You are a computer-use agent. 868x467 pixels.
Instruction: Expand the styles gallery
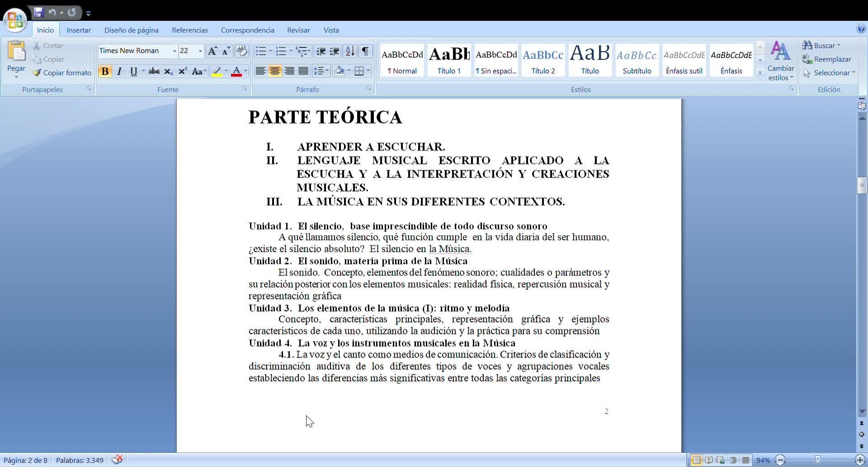pos(760,72)
